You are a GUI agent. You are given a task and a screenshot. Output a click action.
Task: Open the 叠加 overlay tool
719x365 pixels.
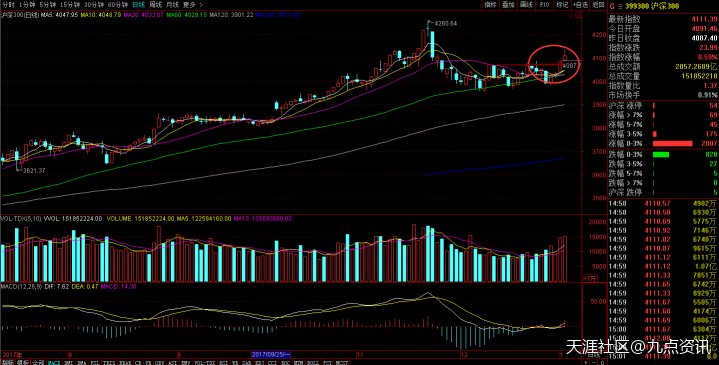pos(509,5)
